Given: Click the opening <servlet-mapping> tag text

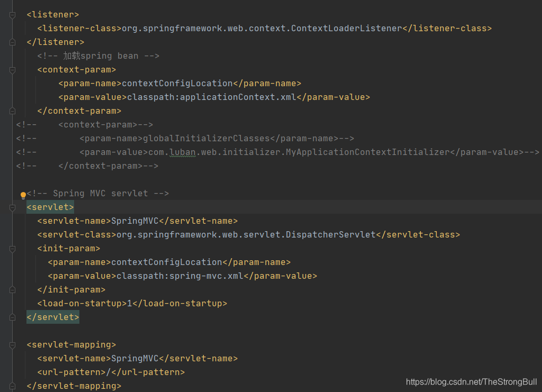Looking at the screenshot, I should coord(71,345).
